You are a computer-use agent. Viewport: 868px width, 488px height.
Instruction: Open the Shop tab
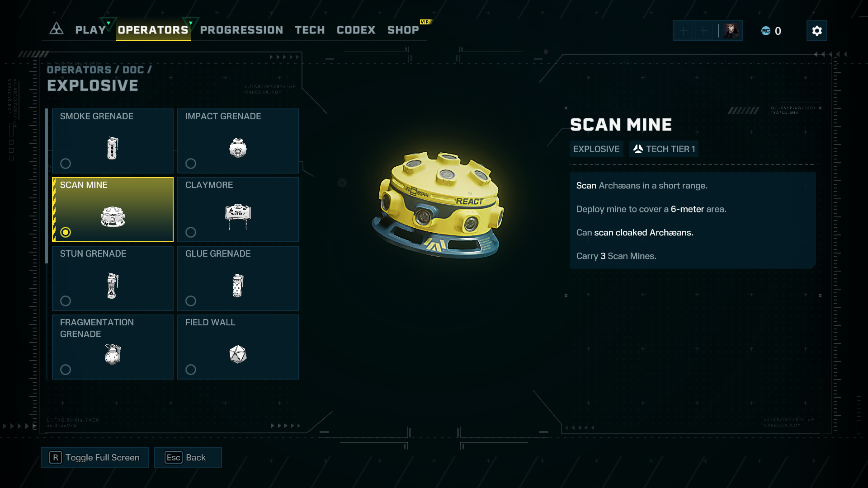coord(403,30)
